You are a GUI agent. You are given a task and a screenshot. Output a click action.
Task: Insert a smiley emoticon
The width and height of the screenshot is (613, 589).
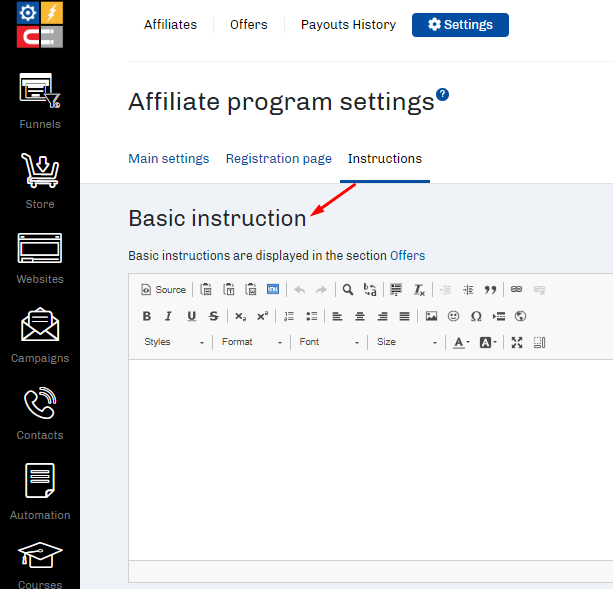[453, 316]
